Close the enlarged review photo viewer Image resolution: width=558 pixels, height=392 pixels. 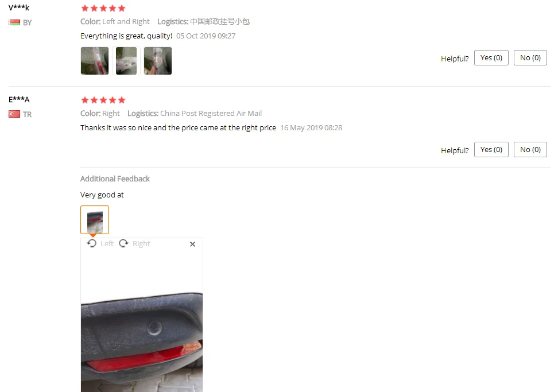click(192, 244)
